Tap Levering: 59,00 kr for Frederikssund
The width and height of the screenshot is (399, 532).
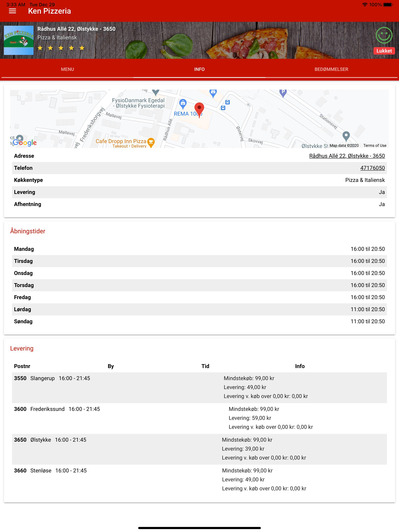tap(250, 418)
